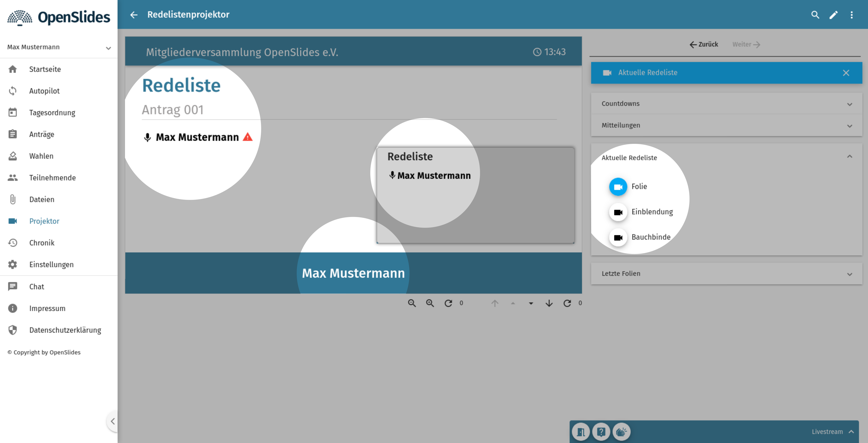
Task: Reset the projector zoom level
Action: pos(448,303)
